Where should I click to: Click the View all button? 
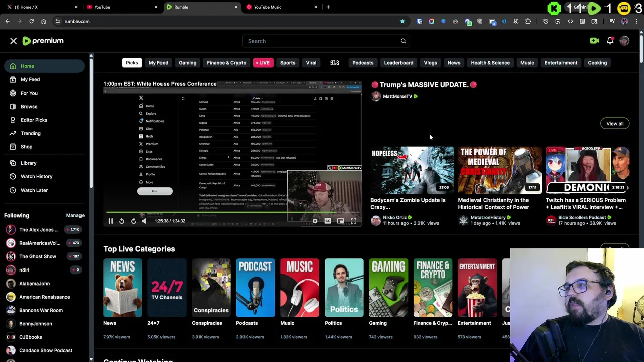pos(615,124)
